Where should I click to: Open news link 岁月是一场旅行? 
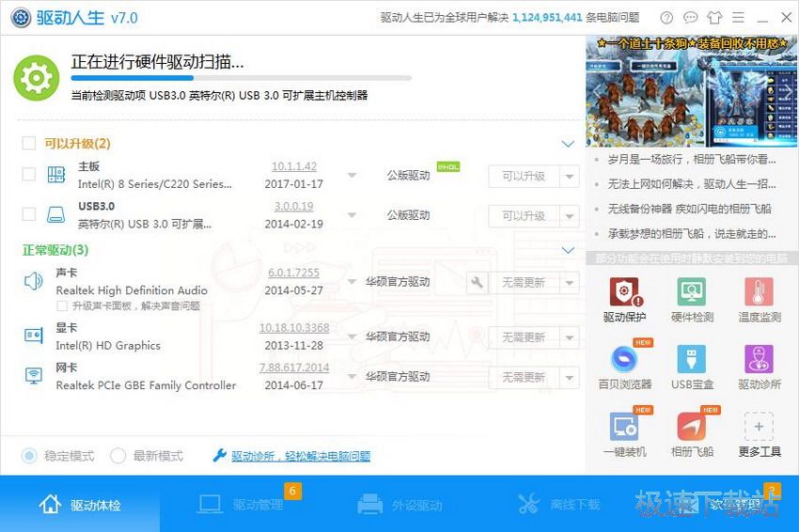pos(692,160)
